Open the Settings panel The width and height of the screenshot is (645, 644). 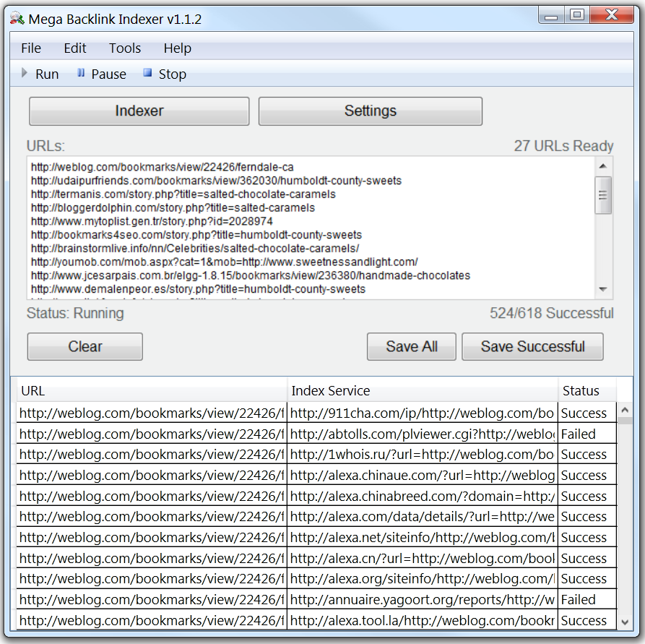pos(371,111)
